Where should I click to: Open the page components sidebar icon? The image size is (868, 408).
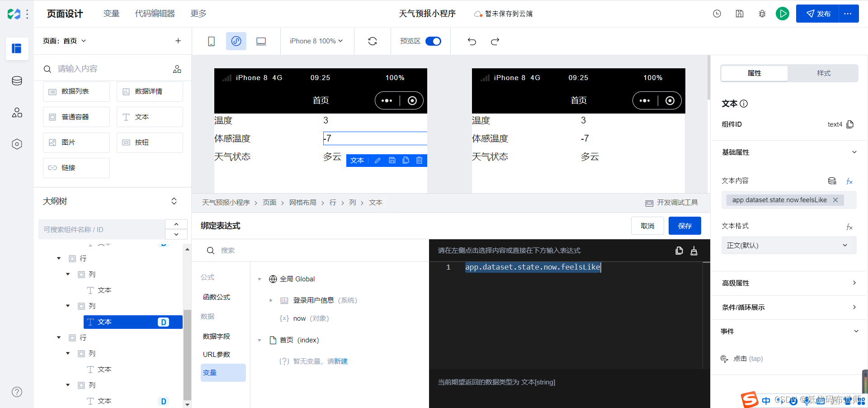(17, 48)
